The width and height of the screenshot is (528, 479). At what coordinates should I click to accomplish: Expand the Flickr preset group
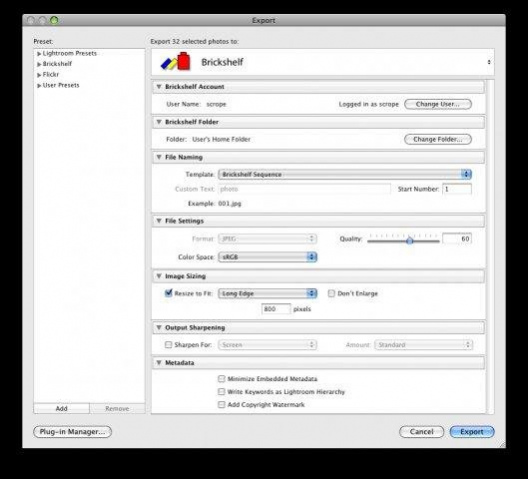coord(39,75)
